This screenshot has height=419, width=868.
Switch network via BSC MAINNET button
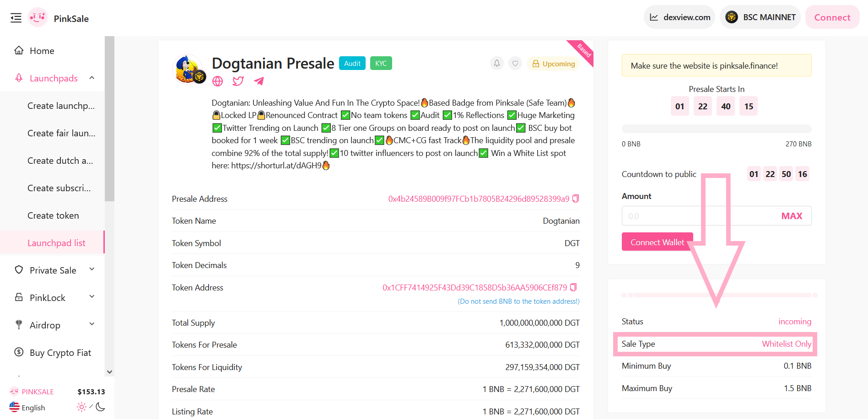[760, 17]
